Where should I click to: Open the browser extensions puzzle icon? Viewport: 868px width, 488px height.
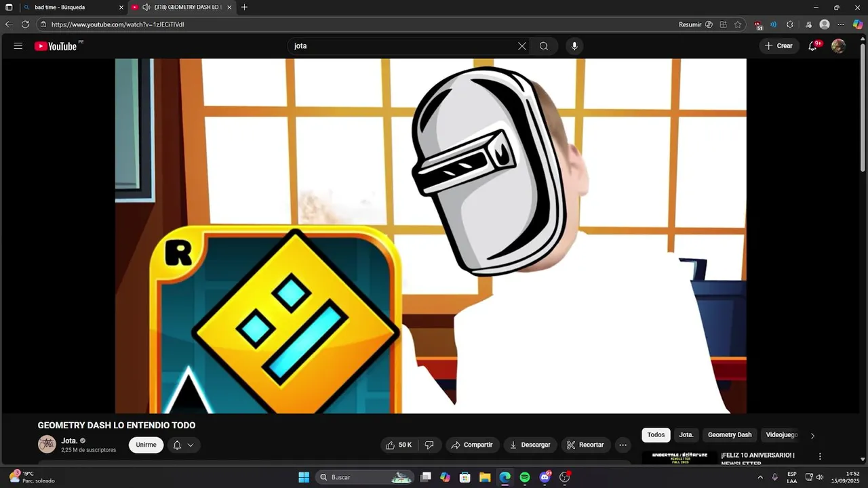click(x=790, y=24)
